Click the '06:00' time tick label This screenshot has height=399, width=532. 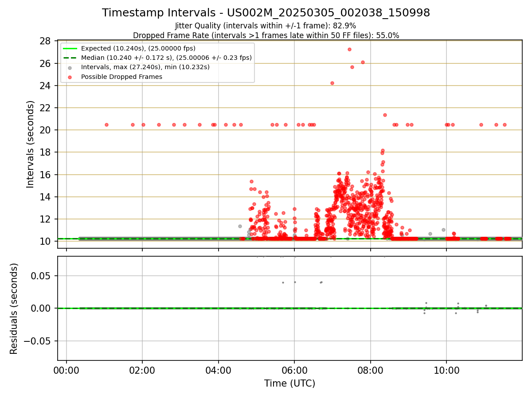coord(294,371)
